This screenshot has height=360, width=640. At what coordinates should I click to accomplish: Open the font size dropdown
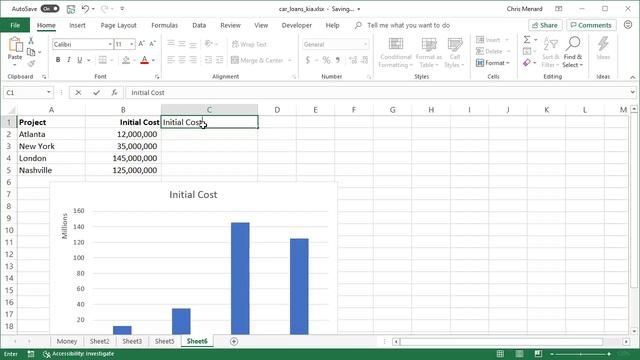131,44
